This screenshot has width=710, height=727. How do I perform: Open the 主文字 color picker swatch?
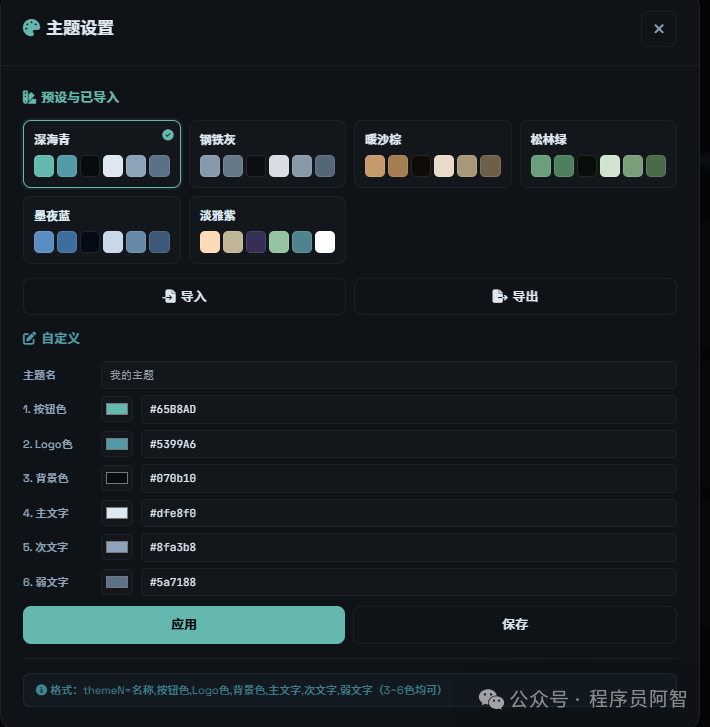pyautogui.click(x=117, y=513)
